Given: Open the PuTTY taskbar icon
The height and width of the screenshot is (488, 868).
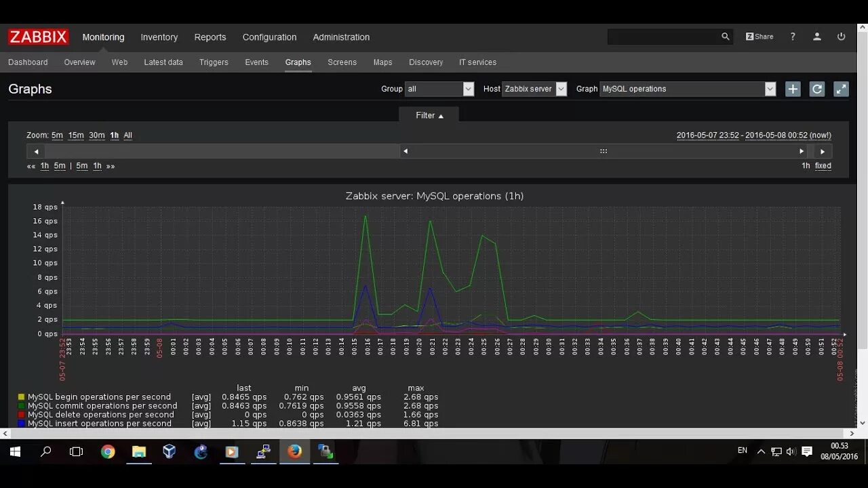Looking at the screenshot, I should click(263, 451).
